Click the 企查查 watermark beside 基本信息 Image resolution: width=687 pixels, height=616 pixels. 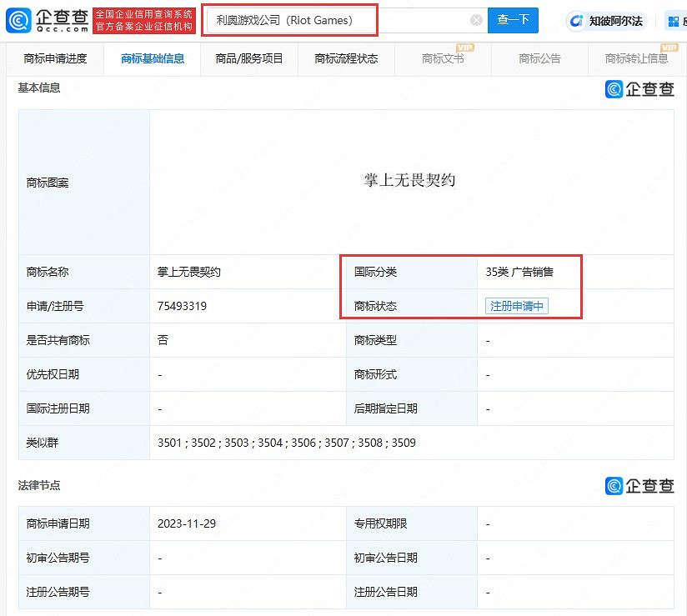coord(639,89)
